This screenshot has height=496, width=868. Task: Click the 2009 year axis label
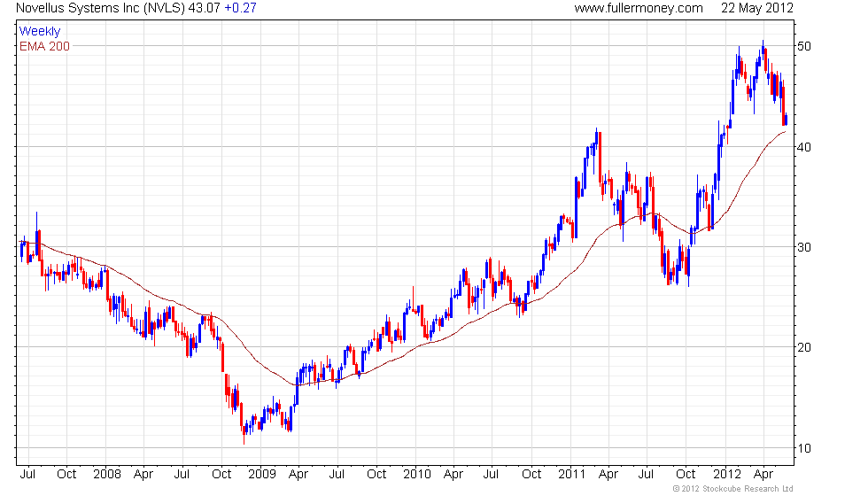pyautogui.click(x=262, y=475)
